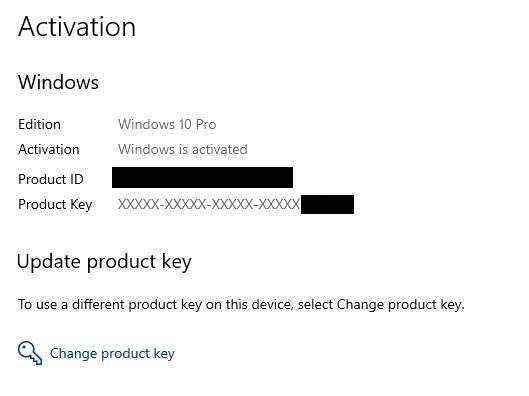529x396 pixels.
Task: Click the key icon beside Change product key
Action: click(30, 353)
